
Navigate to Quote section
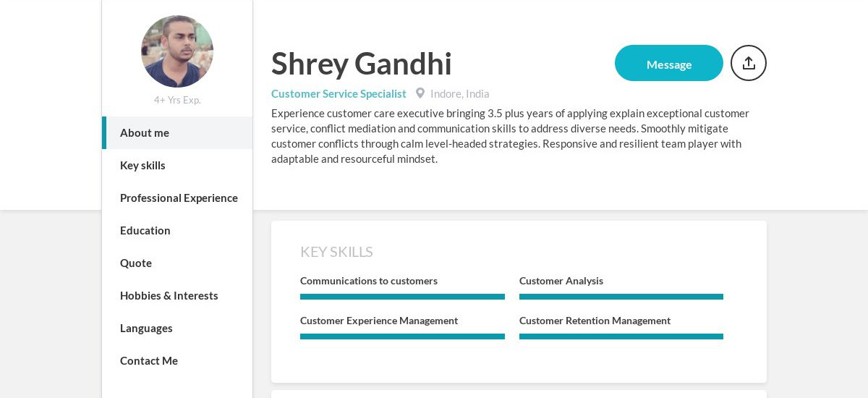(x=136, y=263)
